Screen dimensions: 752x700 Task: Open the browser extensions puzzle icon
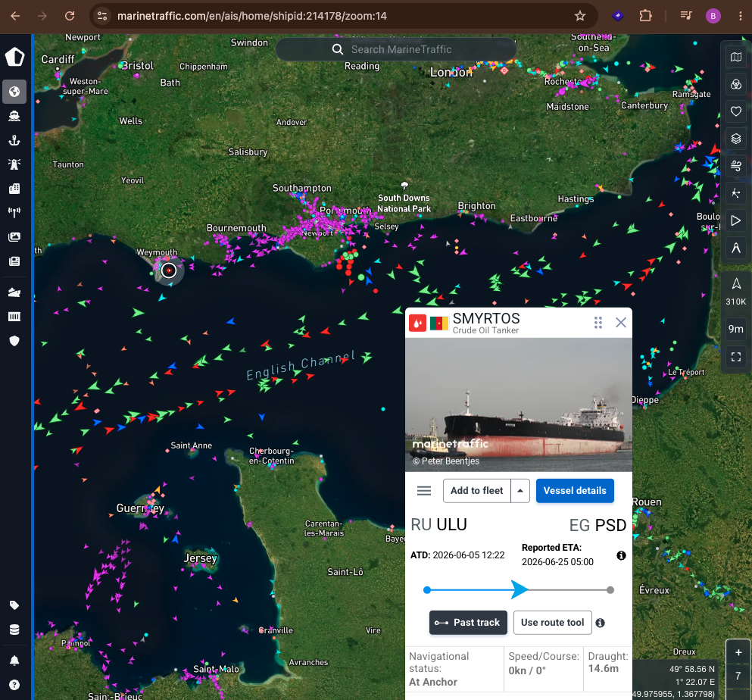coord(645,16)
